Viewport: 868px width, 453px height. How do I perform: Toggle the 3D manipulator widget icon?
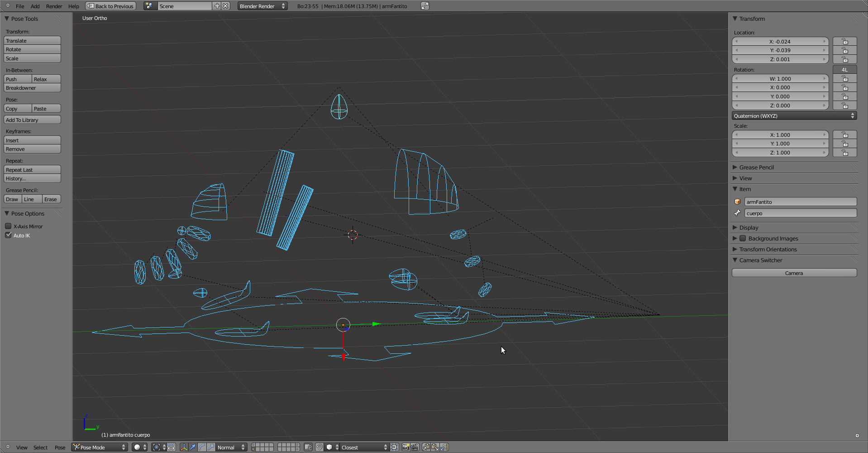click(184, 447)
